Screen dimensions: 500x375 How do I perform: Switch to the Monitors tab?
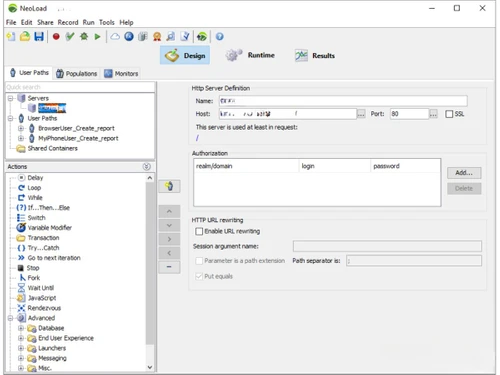tap(121, 73)
